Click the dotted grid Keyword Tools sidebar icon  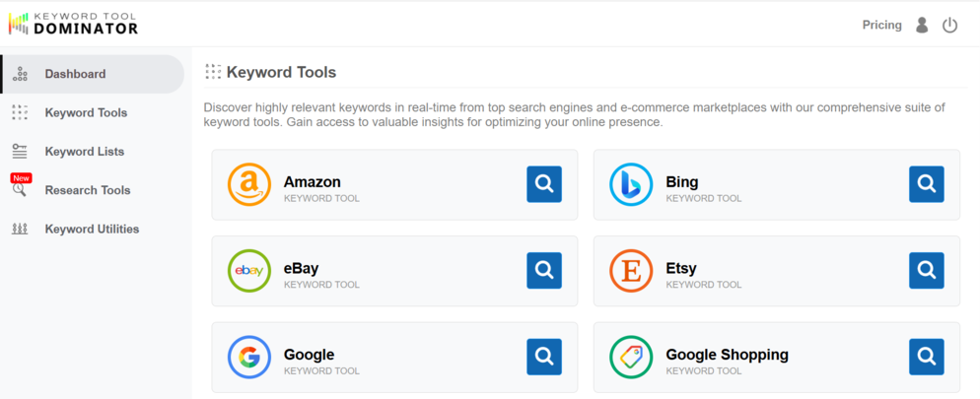coord(20,112)
